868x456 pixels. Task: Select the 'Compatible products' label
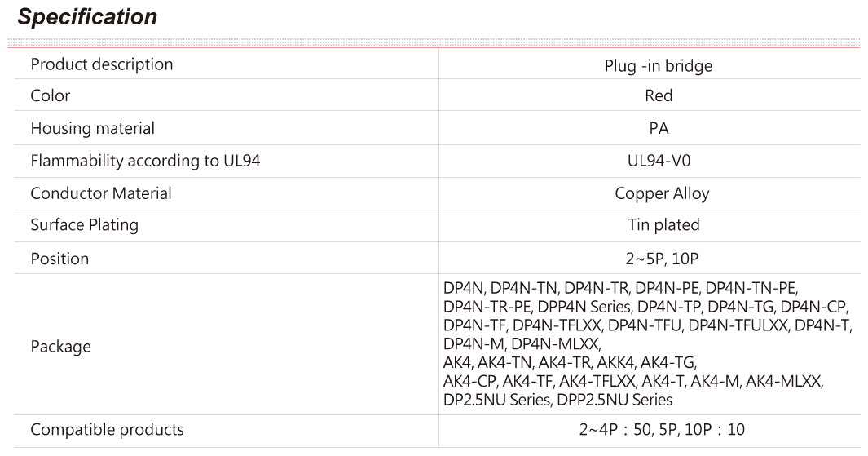pos(107,429)
